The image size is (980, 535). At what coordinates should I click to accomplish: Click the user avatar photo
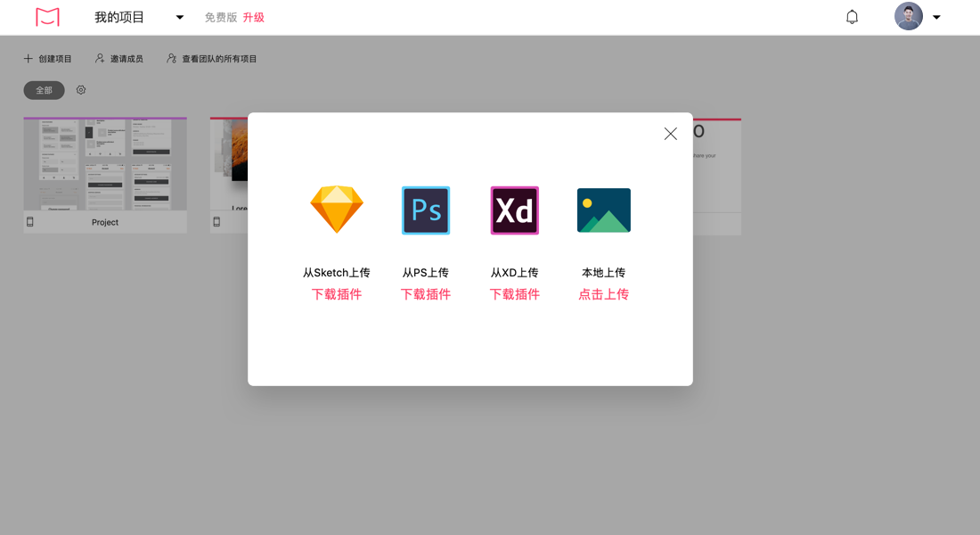pyautogui.click(x=908, y=16)
